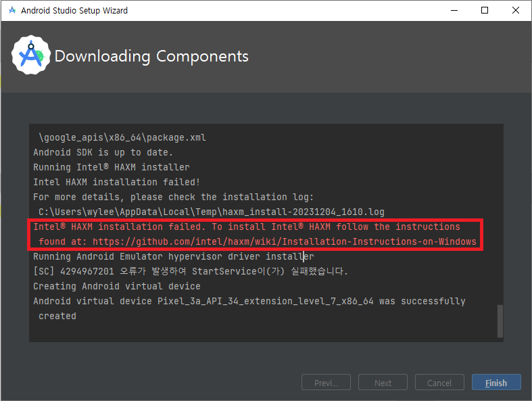Click 'Running Android Emulator hypervisor driver installer' line
532x401 pixels.
(x=173, y=256)
